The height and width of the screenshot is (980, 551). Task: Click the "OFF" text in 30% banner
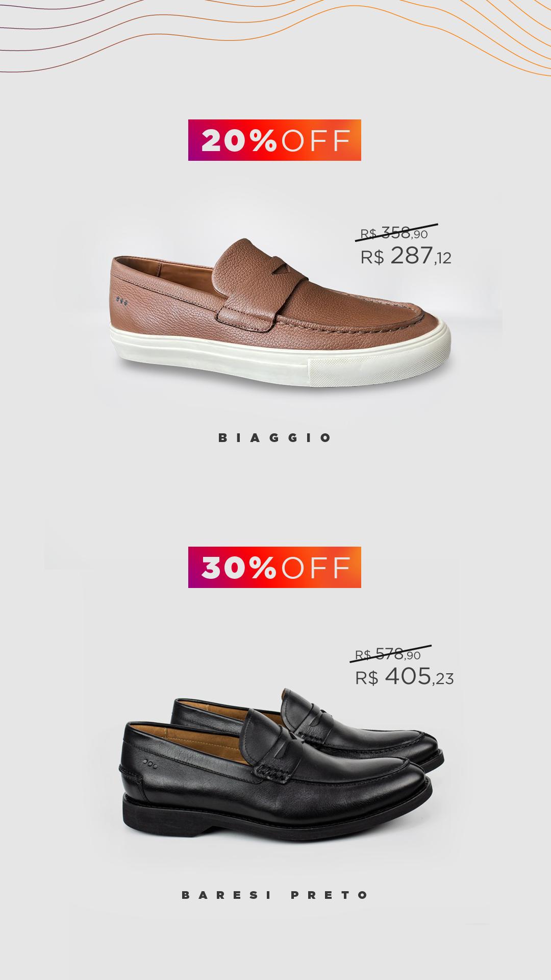[316, 568]
